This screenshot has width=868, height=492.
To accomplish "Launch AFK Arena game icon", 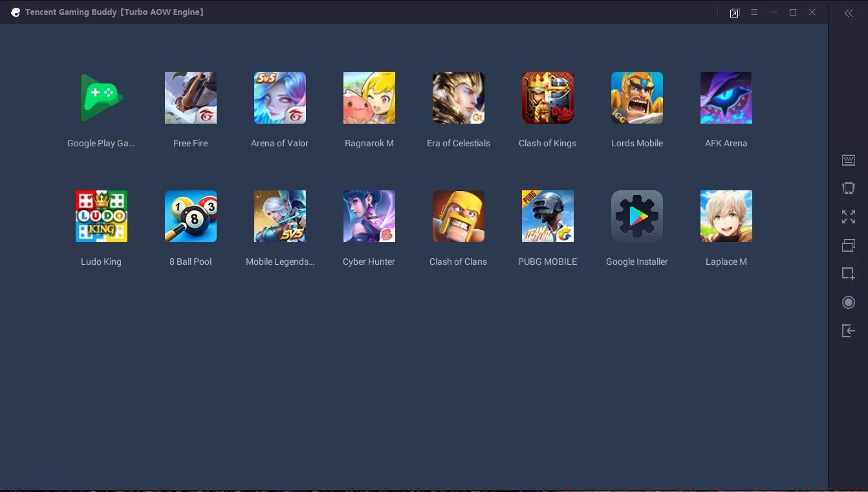I will (x=726, y=98).
